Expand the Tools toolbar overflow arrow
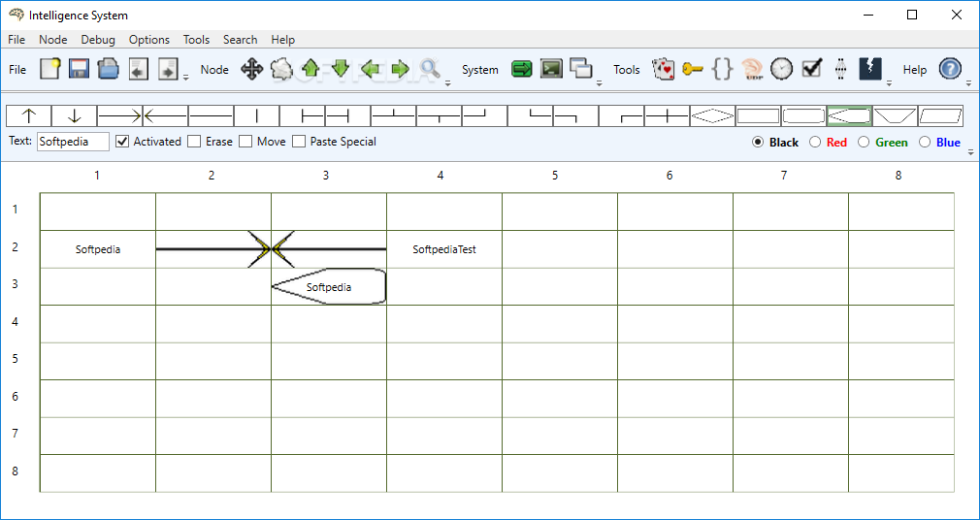The image size is (980, 520). pos(889,82)
